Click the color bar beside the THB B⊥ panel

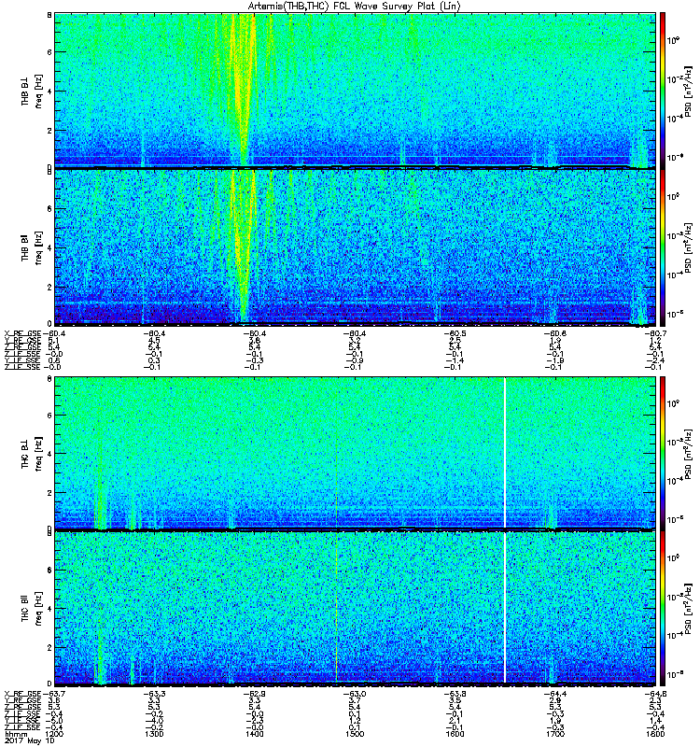point(663,90)
